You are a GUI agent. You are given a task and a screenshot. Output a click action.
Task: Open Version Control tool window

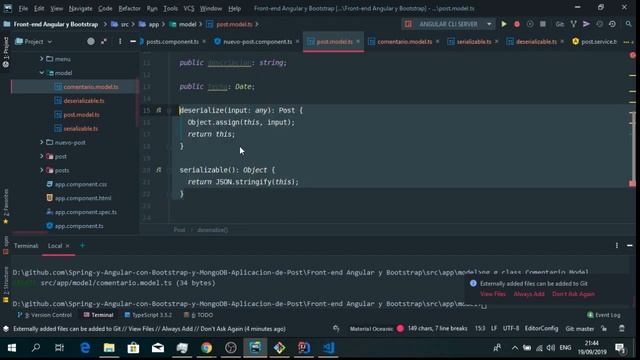(x=45, y=315)
